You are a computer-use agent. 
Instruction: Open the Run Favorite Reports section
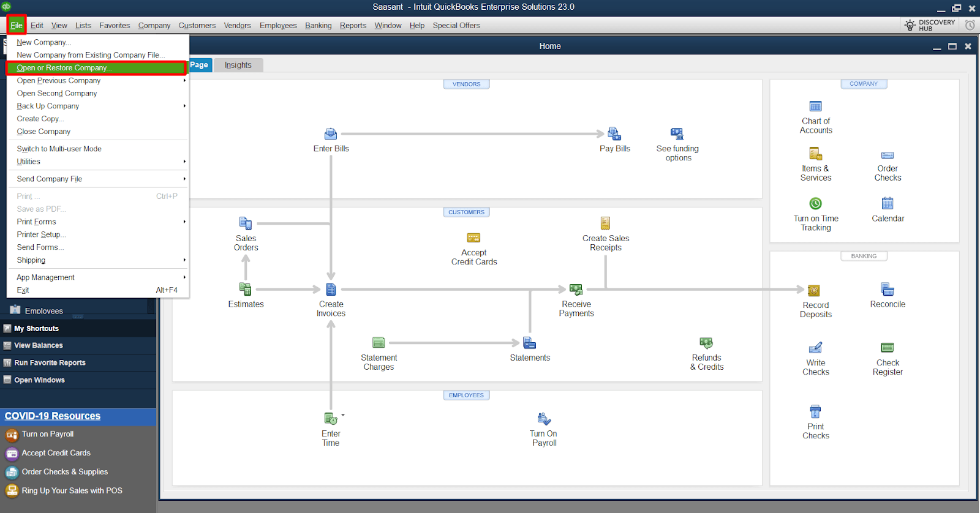click(78, 362)
